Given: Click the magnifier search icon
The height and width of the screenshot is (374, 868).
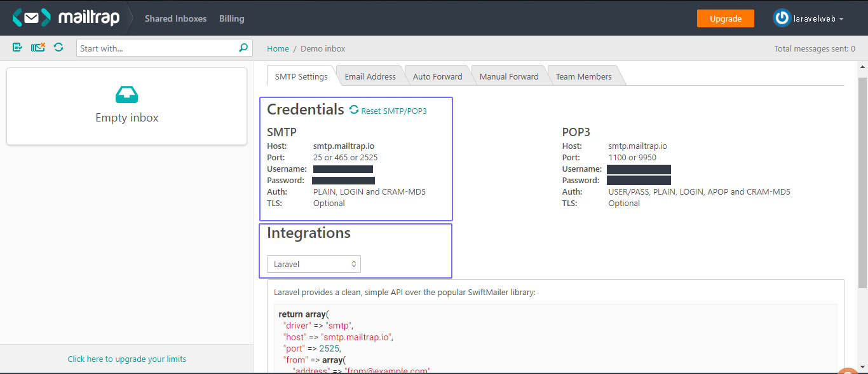Looking at the screenshot, I should coord(243,48).
